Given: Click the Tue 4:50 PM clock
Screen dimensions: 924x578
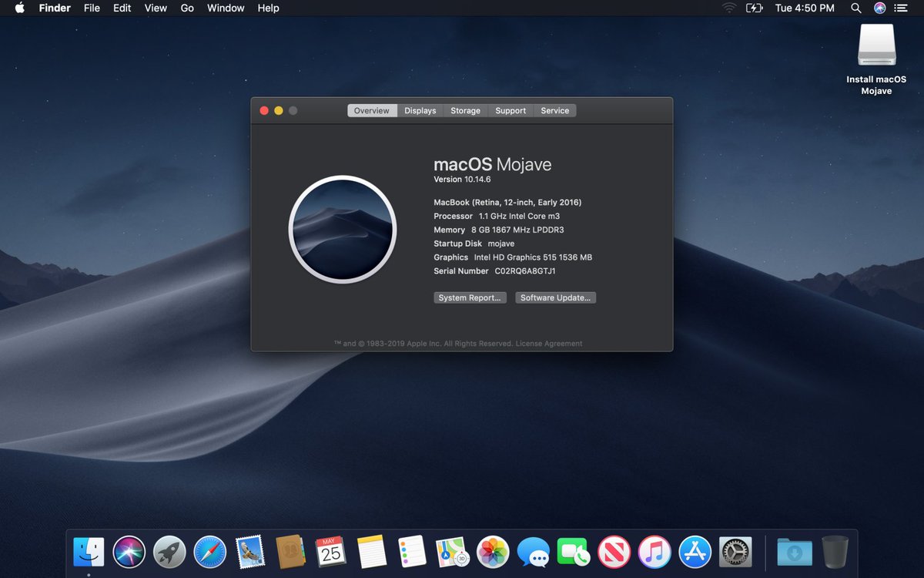Looking at the screenshot, I should tap(805, 8).
